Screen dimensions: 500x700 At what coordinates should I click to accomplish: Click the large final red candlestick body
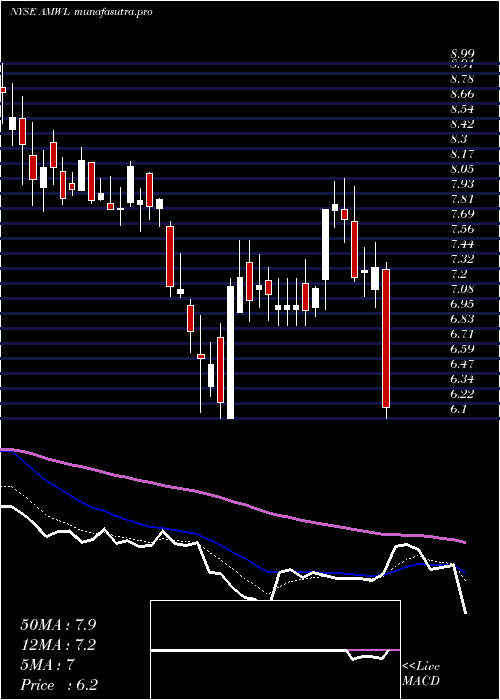click(386, 338)
